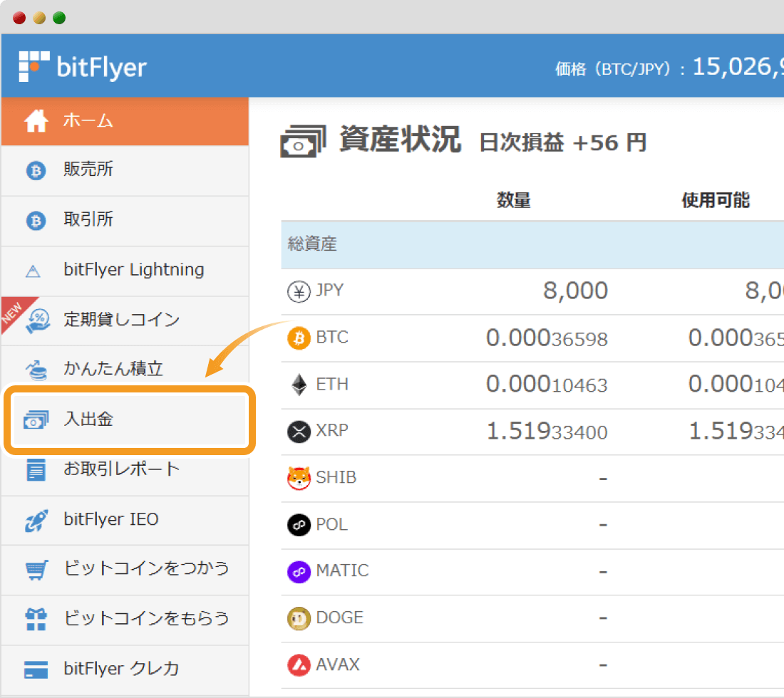
Task: Click the MATIC coin icon
Action: 299,571
